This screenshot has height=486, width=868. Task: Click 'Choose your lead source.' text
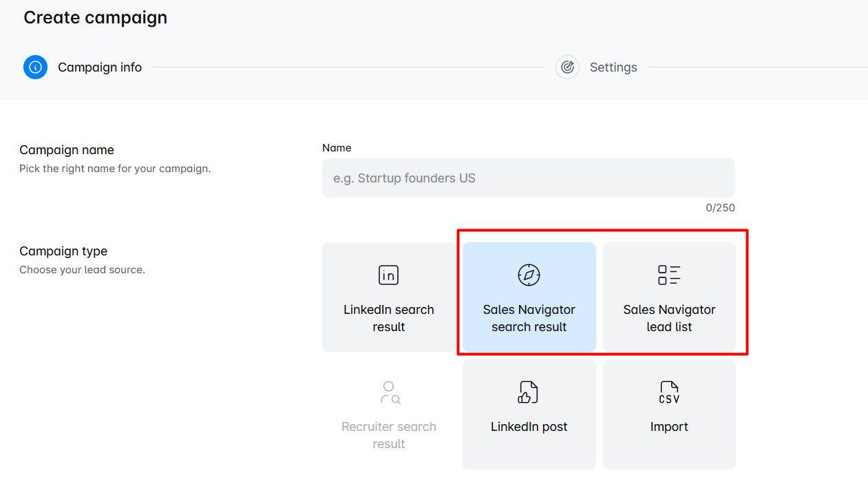(x=82, y=270)
